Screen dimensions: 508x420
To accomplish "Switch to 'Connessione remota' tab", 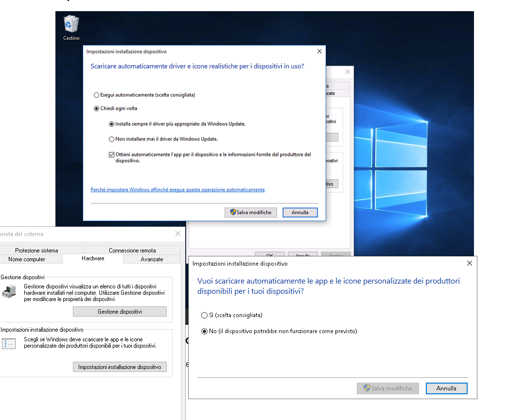I will (x=132, y=251).
